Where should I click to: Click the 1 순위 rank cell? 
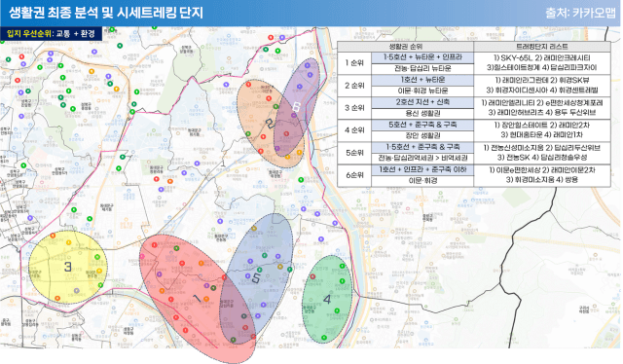354,63
